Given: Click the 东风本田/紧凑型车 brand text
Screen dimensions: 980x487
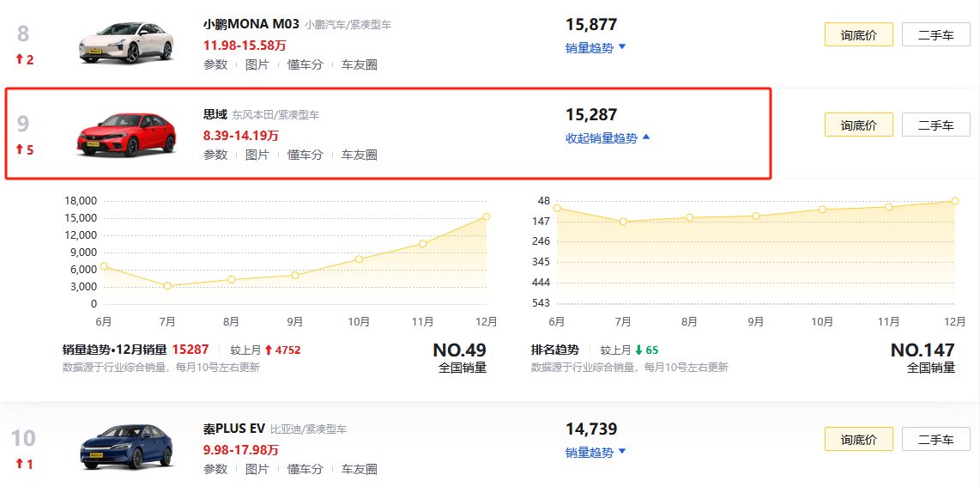Looking at the screenshot, I should pos(275,116).
